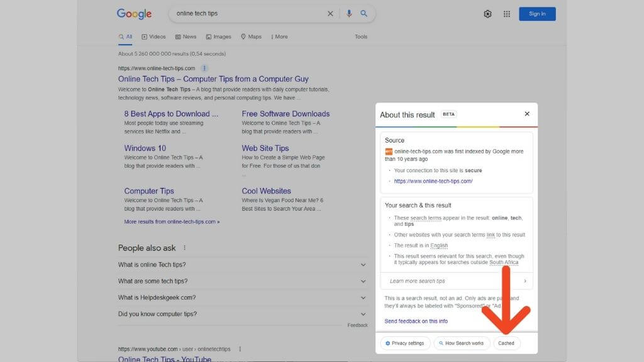Click the Feedback link under questions
The height and width of the screenshot is (362, 644).
(x=357, y=325)
